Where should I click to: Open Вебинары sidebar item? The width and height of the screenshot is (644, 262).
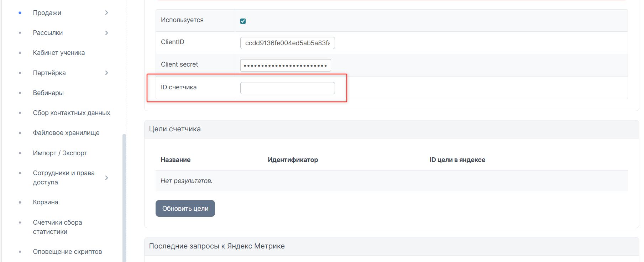[48, 93]
